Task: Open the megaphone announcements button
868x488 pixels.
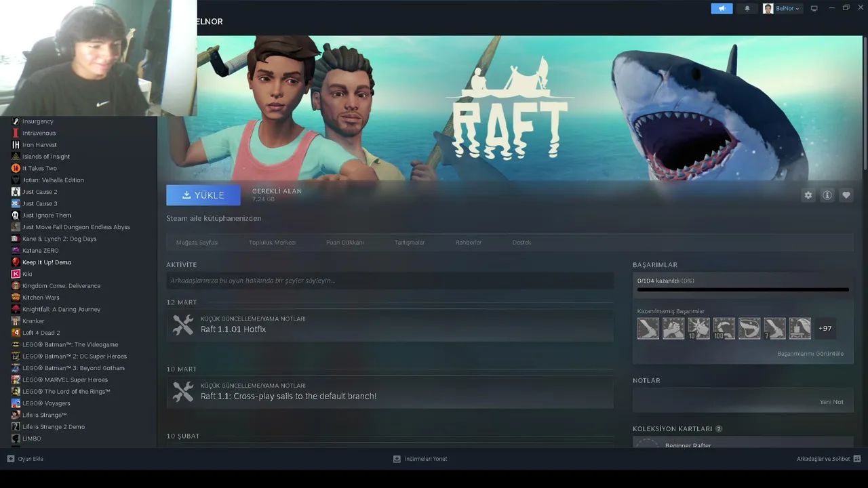Action: 722,8
